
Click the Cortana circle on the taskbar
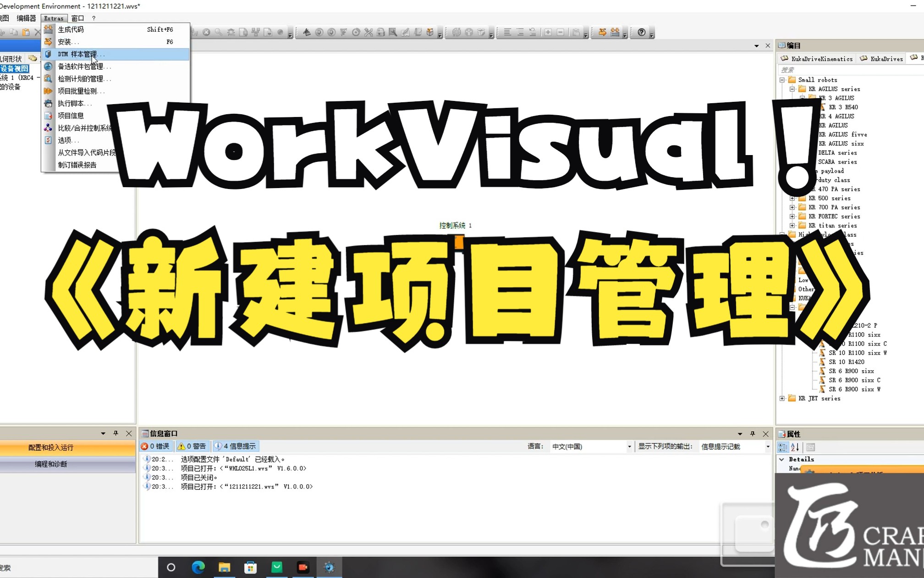point(171,567)
